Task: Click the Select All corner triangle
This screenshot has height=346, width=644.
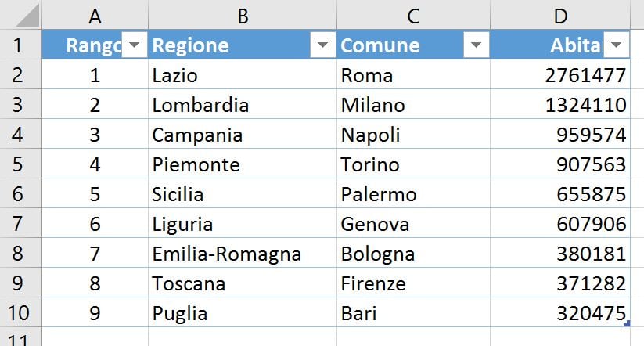Action: point(28,16)
